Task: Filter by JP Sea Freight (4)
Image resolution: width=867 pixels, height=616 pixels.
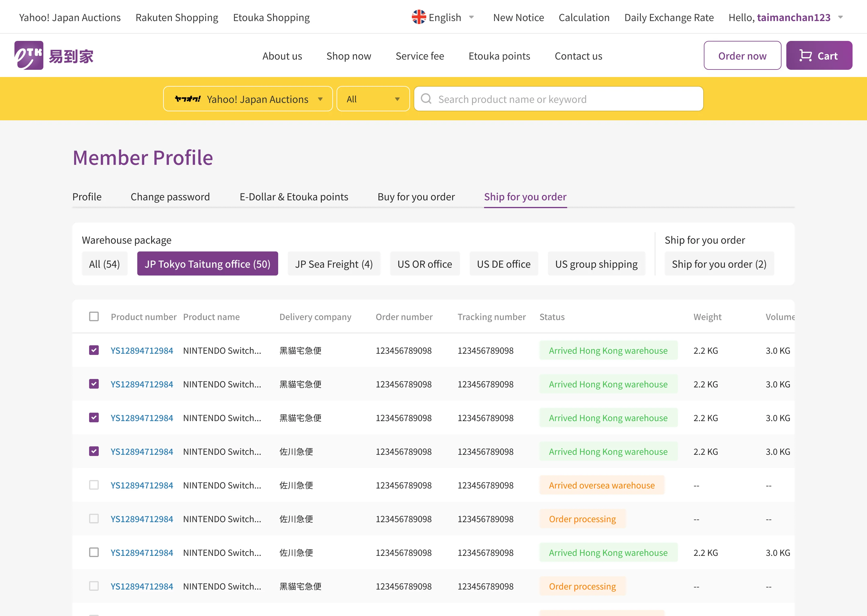Action: click(334, 263)
